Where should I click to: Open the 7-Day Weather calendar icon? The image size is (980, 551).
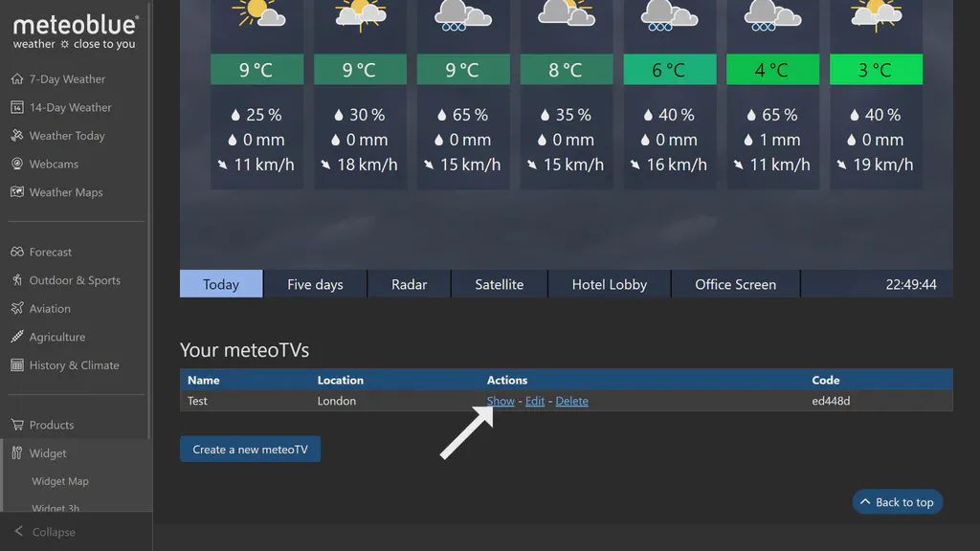click(17, 78)
